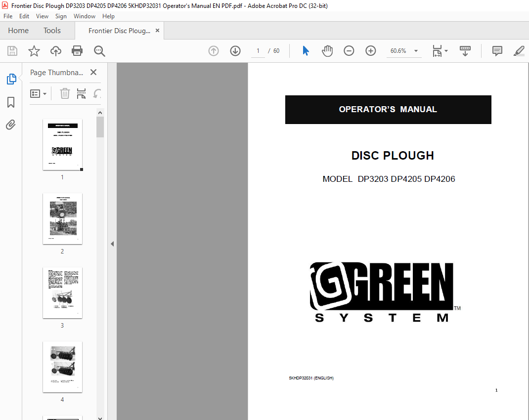Click the 'DISC PLOUGH' heading text
The image size is (529, 420).
pos(393,155)
